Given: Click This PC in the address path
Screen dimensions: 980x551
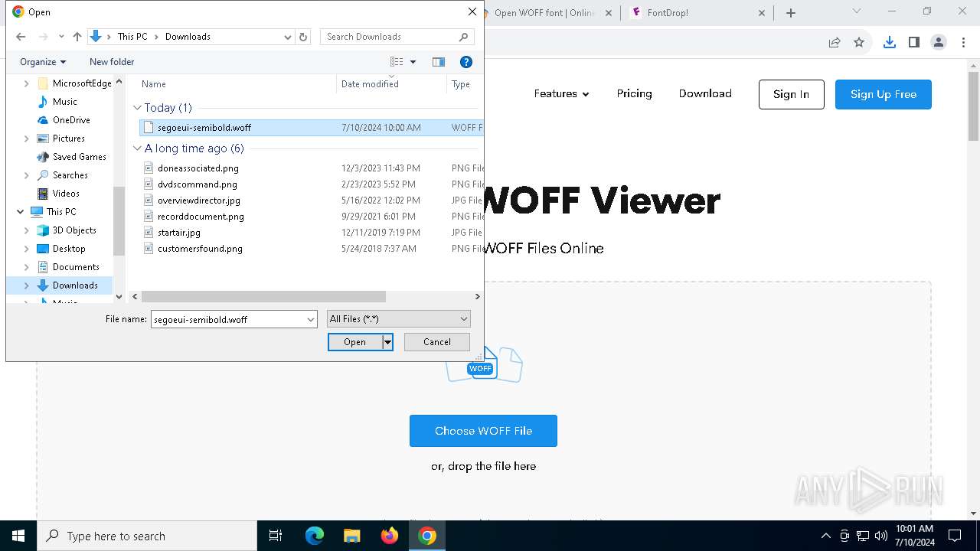Looking at the screenshot, I should point(132,37).
